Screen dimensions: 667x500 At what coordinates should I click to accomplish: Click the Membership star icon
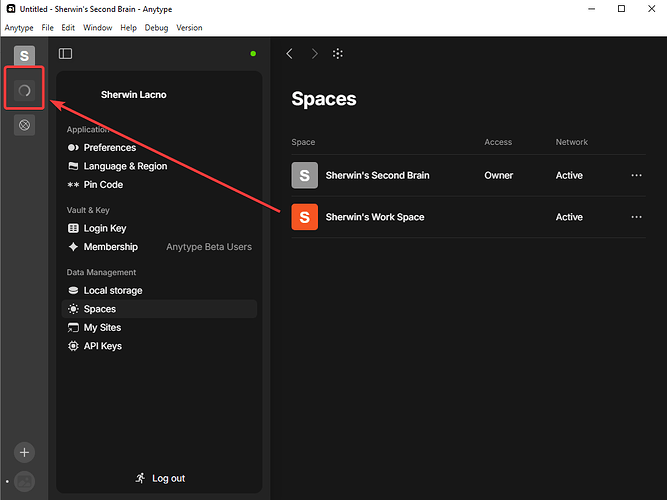(73, 247)
